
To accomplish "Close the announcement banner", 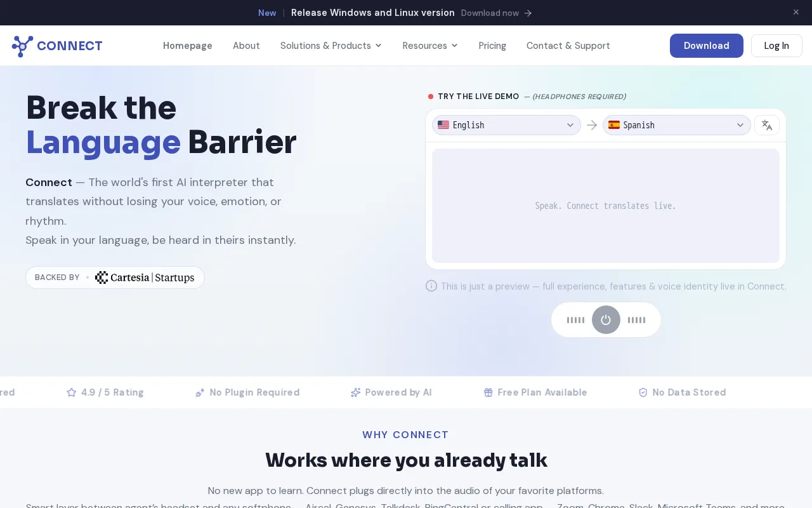I will (796, 12).
